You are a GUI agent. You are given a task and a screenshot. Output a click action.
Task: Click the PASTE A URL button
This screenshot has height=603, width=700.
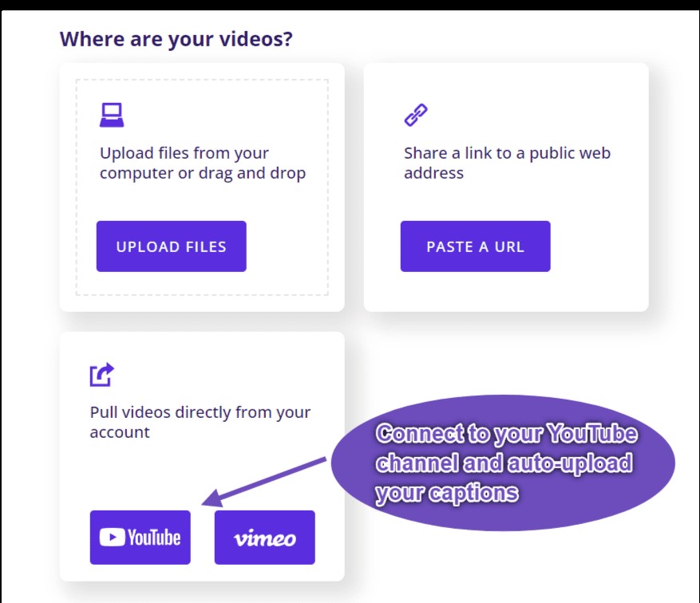click(476, 246)
